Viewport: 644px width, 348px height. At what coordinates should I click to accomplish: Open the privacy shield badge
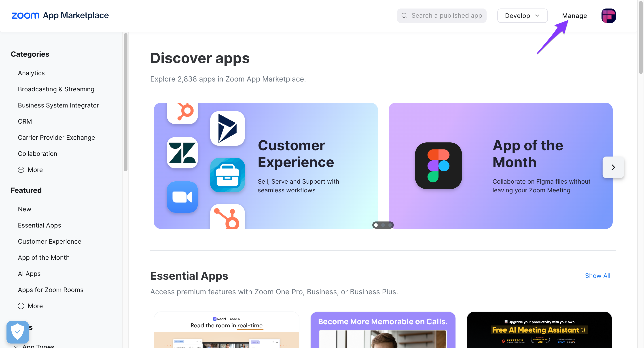tap(17, 332)
